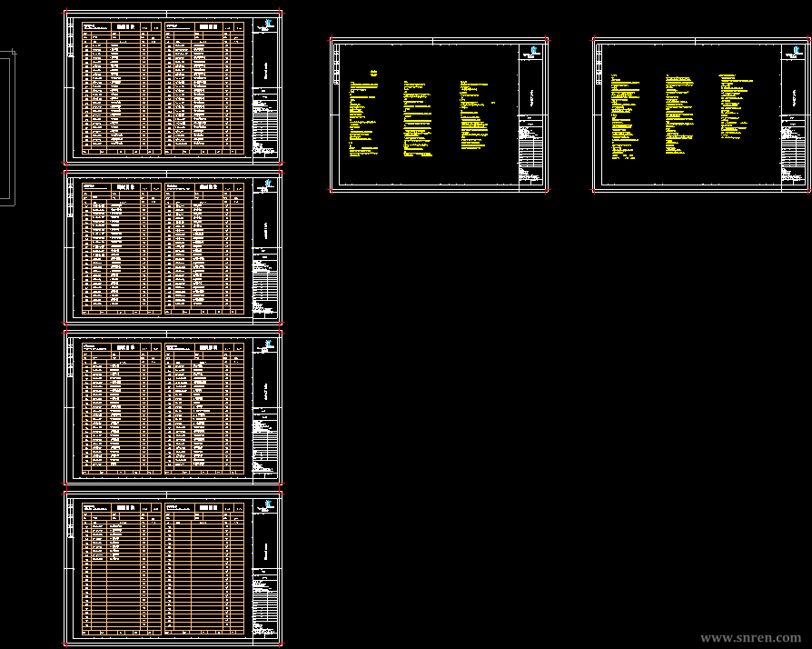Select the second yellow text column in rightmost sheet
Screen dimensions: 812x649
(x=679, y=115)
